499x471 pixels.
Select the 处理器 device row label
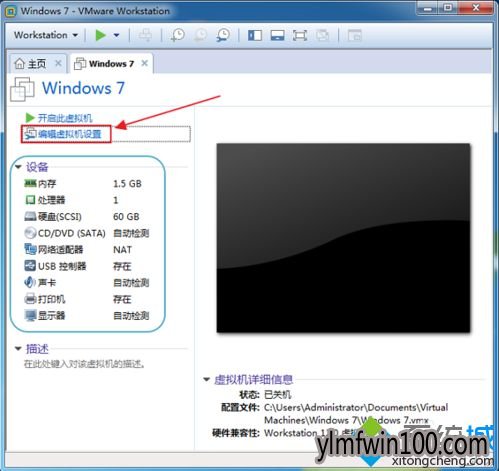51,200
